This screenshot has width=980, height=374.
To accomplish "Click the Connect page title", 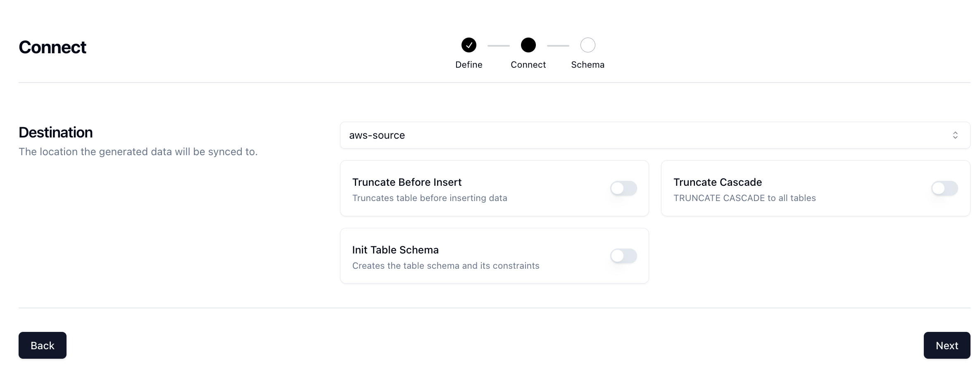I will point(52,47).
